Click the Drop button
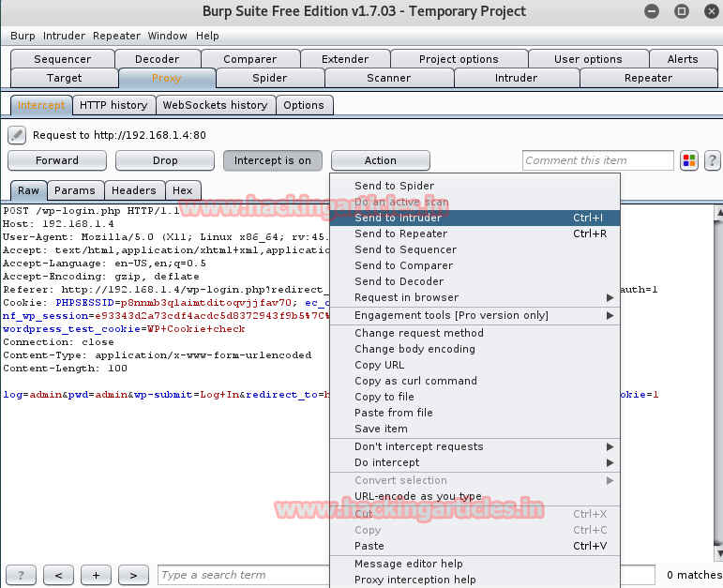This screenshot has width=723, height=588. coord(165,160)
